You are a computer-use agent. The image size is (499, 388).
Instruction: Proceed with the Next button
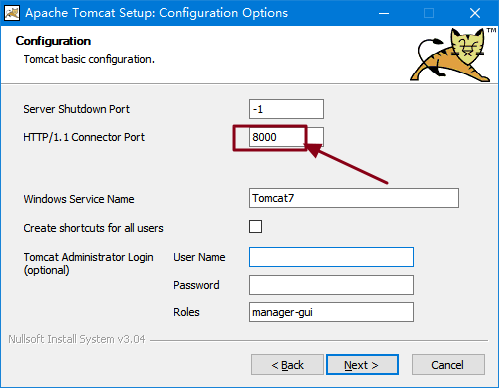click(362, 365)
